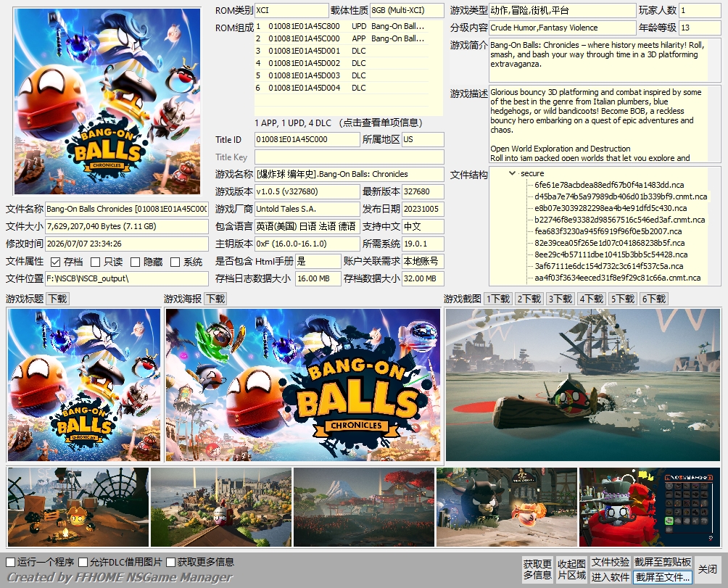Click the 4下载 screenshot download button

pos(591,299)
